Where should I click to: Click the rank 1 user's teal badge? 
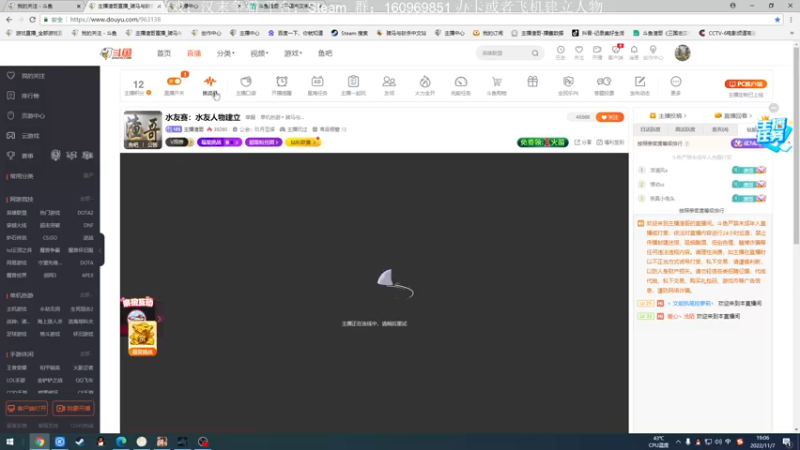click(x=748, y=170)
